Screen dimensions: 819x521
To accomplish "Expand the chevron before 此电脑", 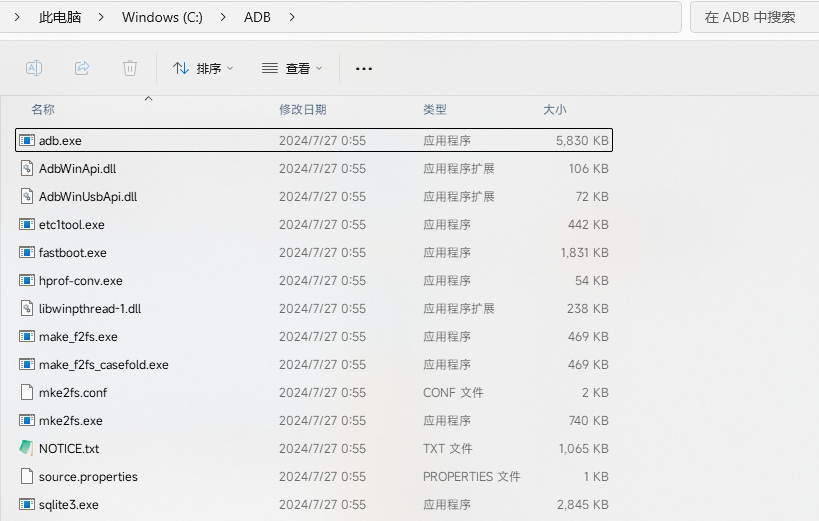I will tap(17, 17).
